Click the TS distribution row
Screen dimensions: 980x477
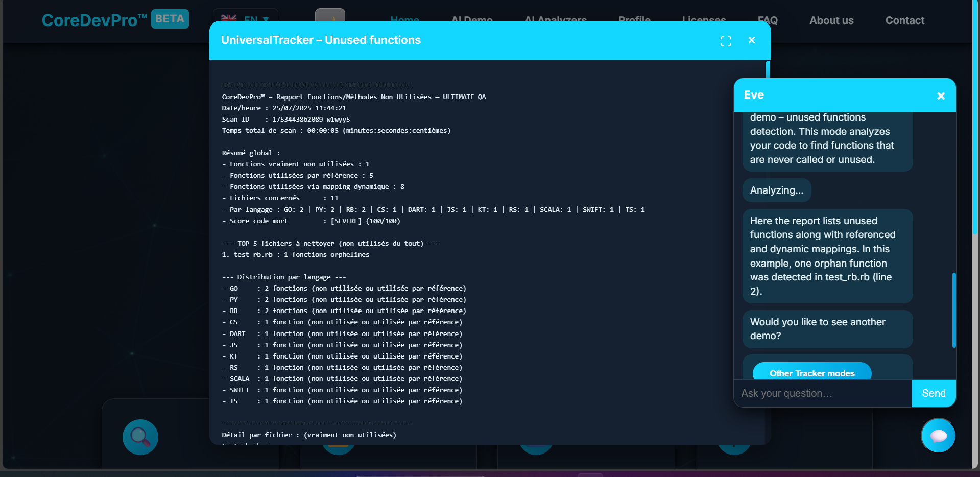tap(342, 401)
